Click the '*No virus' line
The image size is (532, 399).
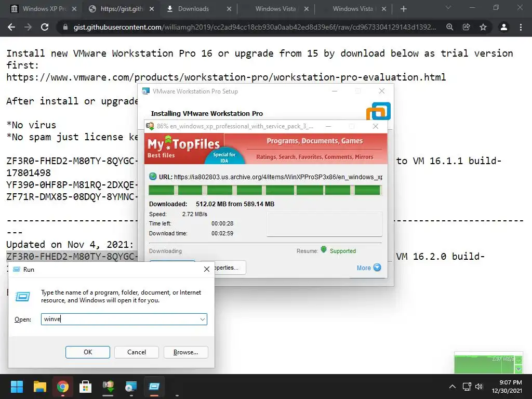[31, 125]
